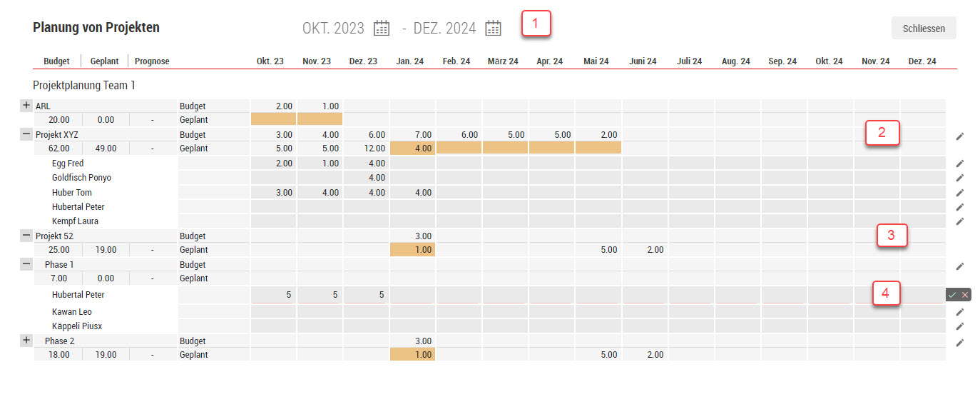Click Phase 2 Geplant 5.00 in Mai 24
980x412 pixels.
click(608, 354)
